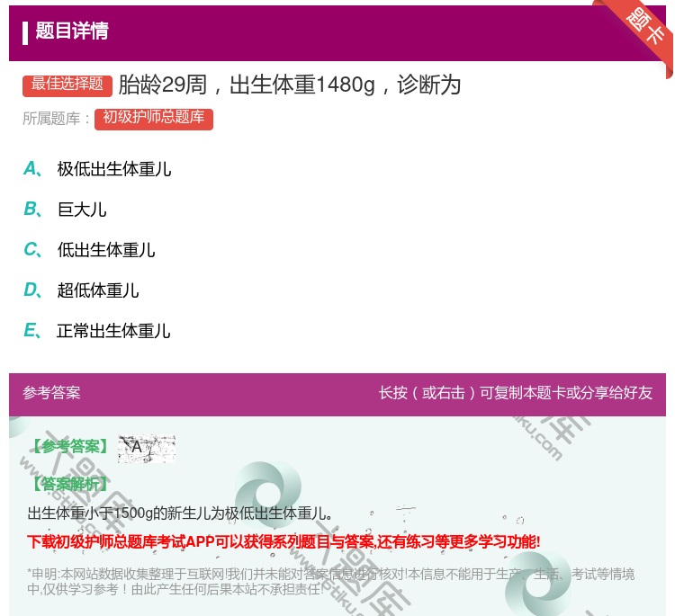The width and height of the screenshot is (675, 616).
Task: Click the gray 申明 disclaimer text
Action: click(x=330, y=581)
